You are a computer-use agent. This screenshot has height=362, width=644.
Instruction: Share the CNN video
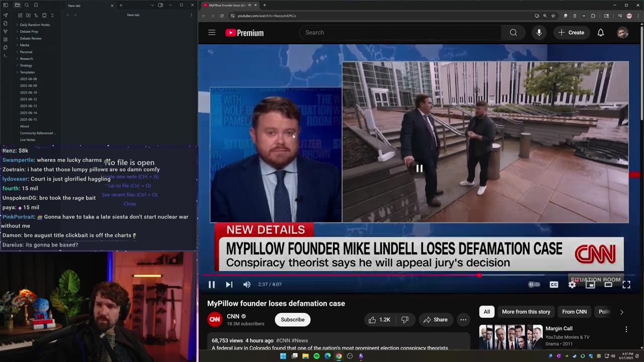coord(435,320)
